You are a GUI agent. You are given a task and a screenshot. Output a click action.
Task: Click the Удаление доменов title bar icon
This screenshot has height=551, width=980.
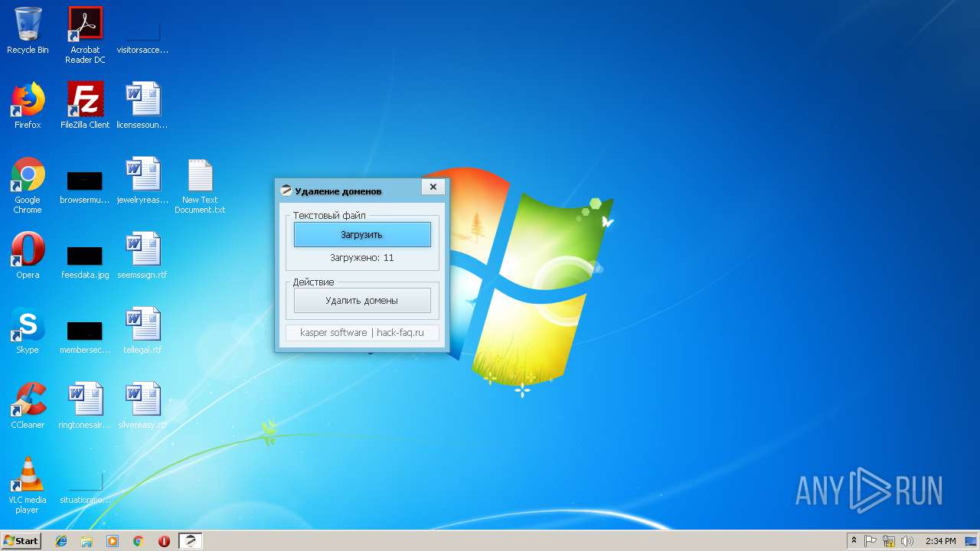tap(286, 191)
